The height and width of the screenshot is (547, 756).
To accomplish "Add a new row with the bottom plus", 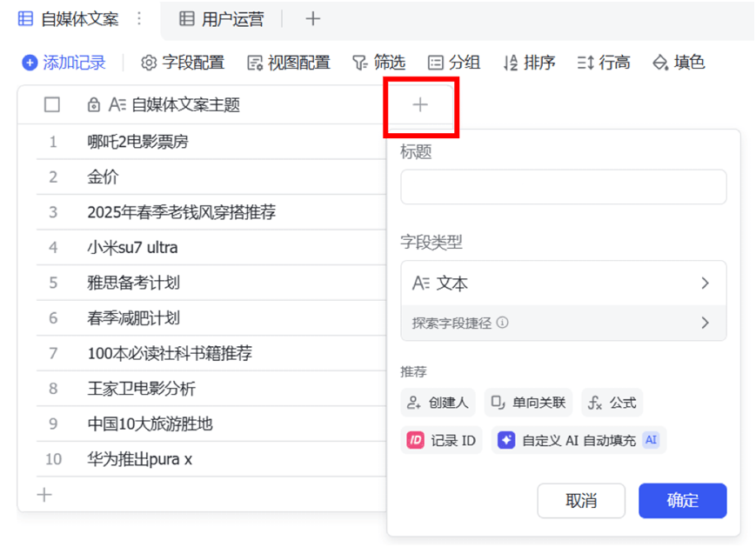I will 44,495.
